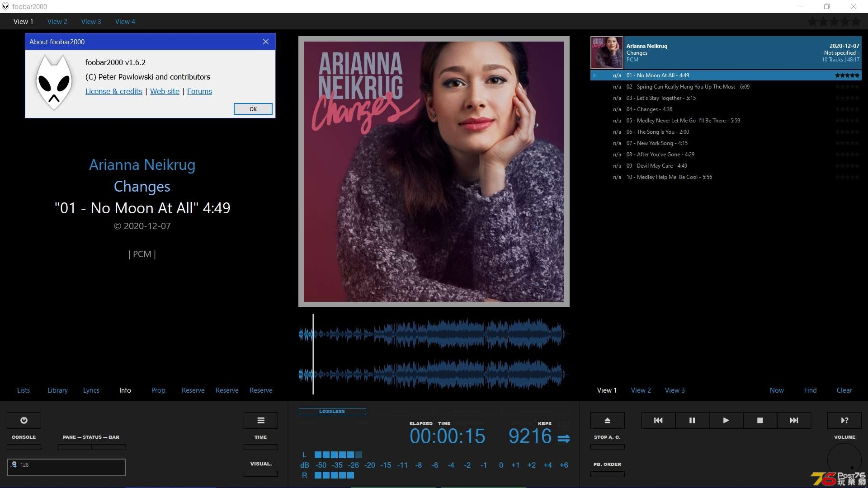Select track 08 - After You've Gone
868x488 pixels.
[x=726, y=155]
